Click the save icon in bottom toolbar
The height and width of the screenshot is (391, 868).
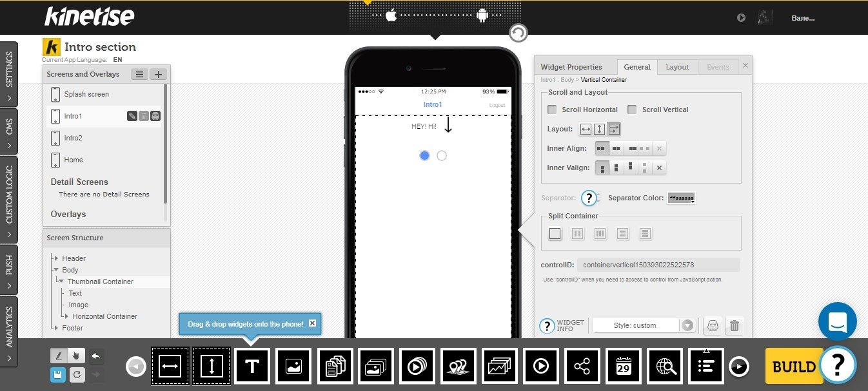click(x=58, y=374)
